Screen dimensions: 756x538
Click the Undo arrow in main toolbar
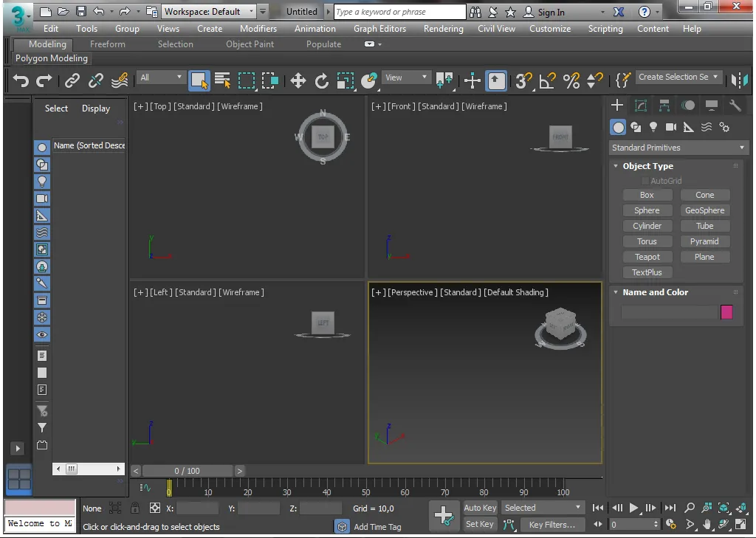(x=21, y=80)
